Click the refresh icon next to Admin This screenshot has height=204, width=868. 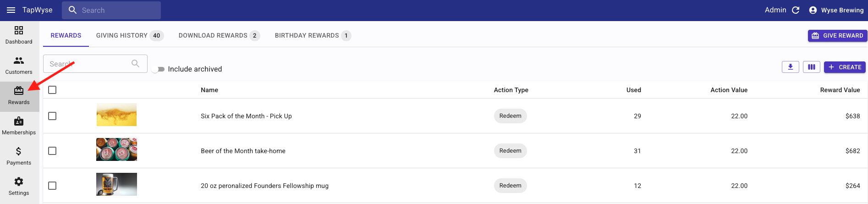pyautogui.click(x=796, y=10)
